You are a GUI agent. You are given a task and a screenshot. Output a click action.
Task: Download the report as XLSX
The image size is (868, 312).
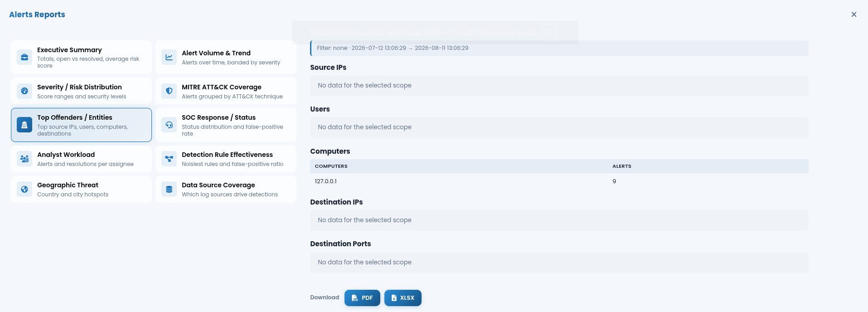pos(403,298)
